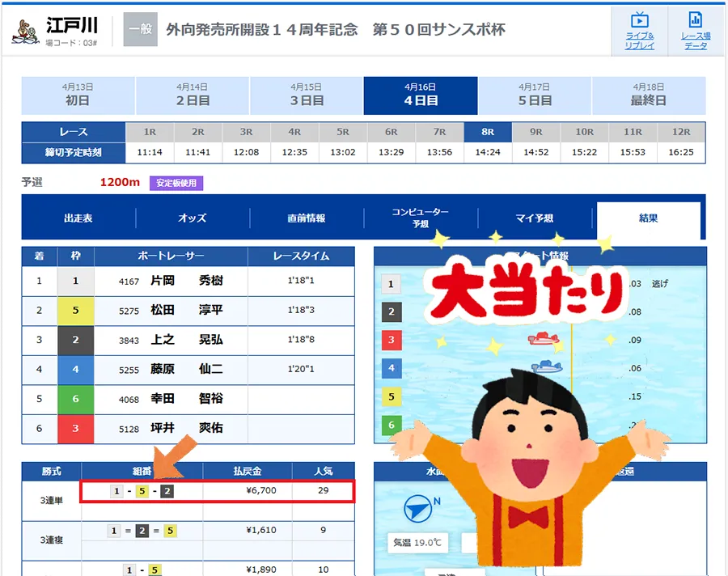Click the purple 安定板使用 badge
The width and height of the screenshot is (728, 576).
tap(176, 183)
